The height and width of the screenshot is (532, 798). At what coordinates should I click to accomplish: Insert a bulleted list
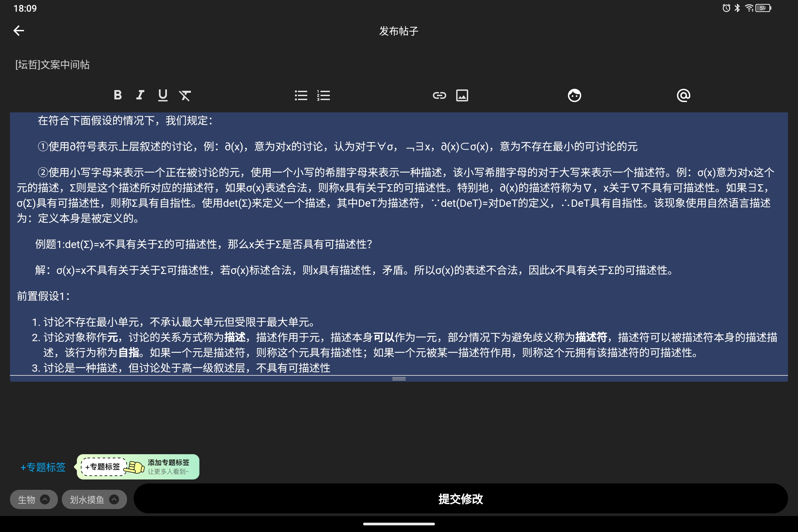301,95
